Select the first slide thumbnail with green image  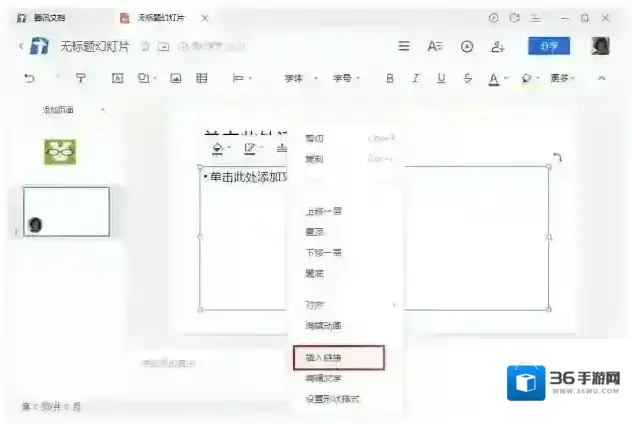pos(60,152)
